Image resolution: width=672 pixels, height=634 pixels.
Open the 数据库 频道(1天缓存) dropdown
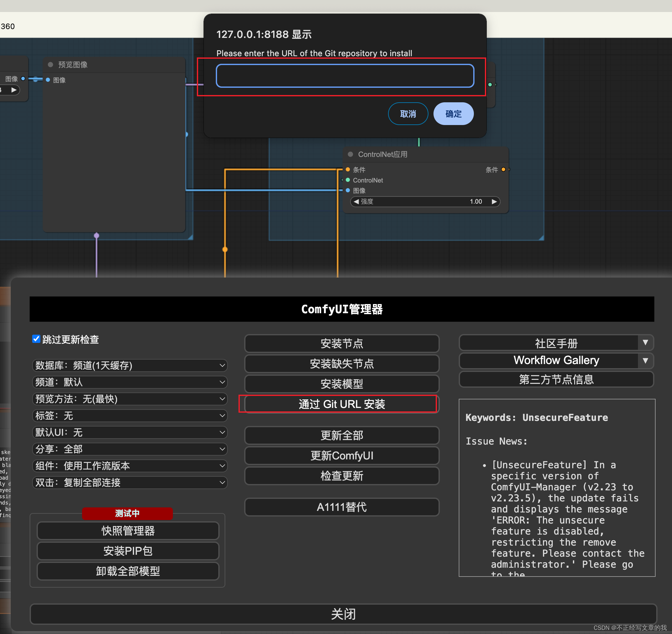(130, 365)
